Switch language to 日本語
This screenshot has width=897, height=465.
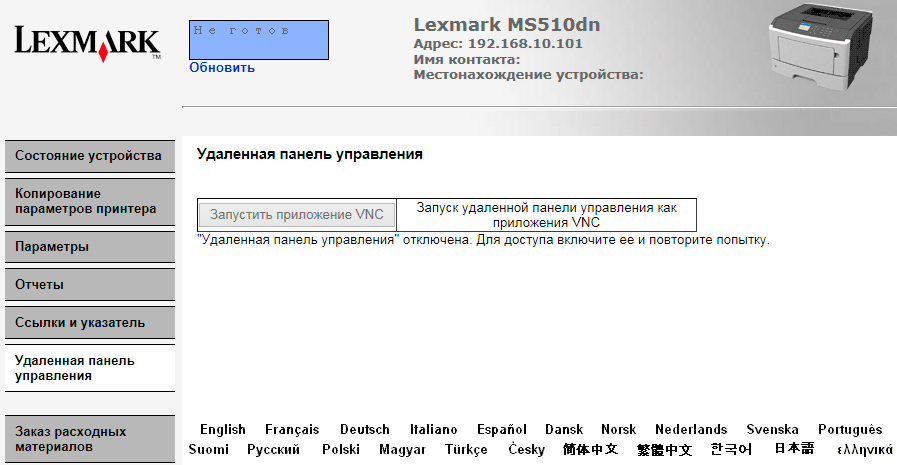(x=794, y=448)
